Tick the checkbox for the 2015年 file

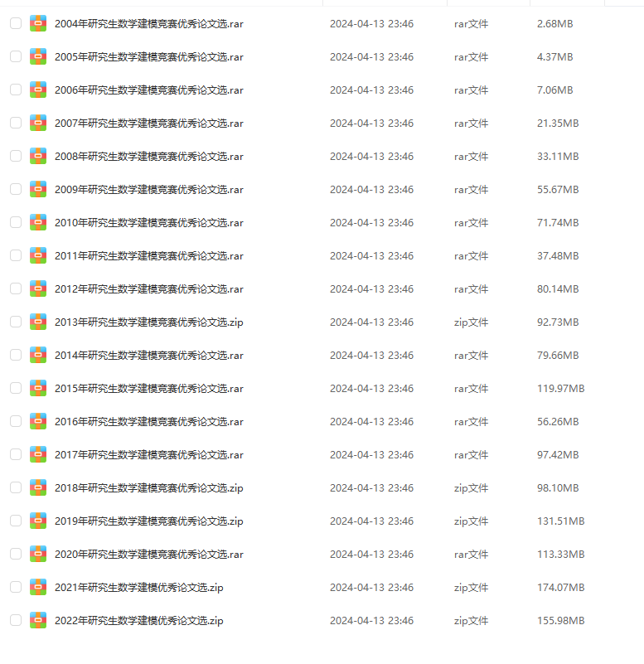tap(16, 388)
